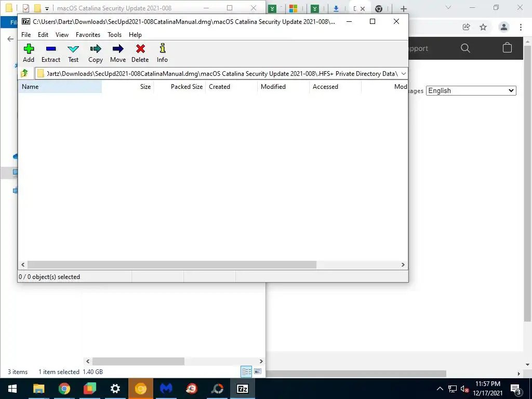Switch to the download arrow tab
Image resolution: width=532 pixels, height=399 pixels.
pos(336,8)
